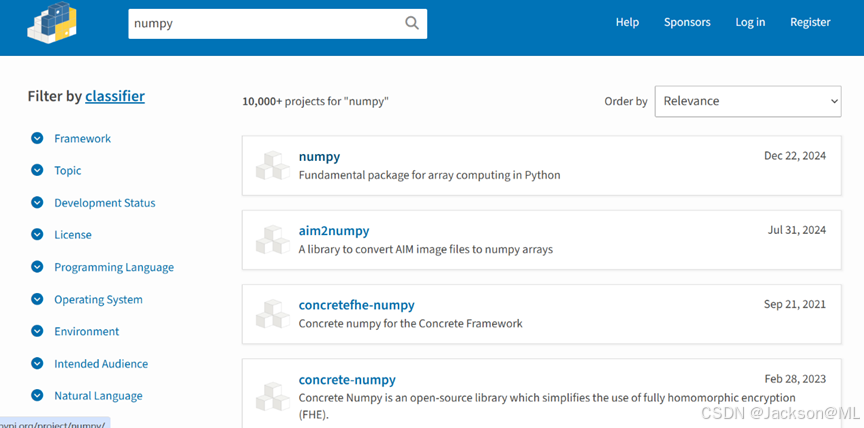Expand the Operating System filter
864x428 pixels.
click(x=98, y=299)
